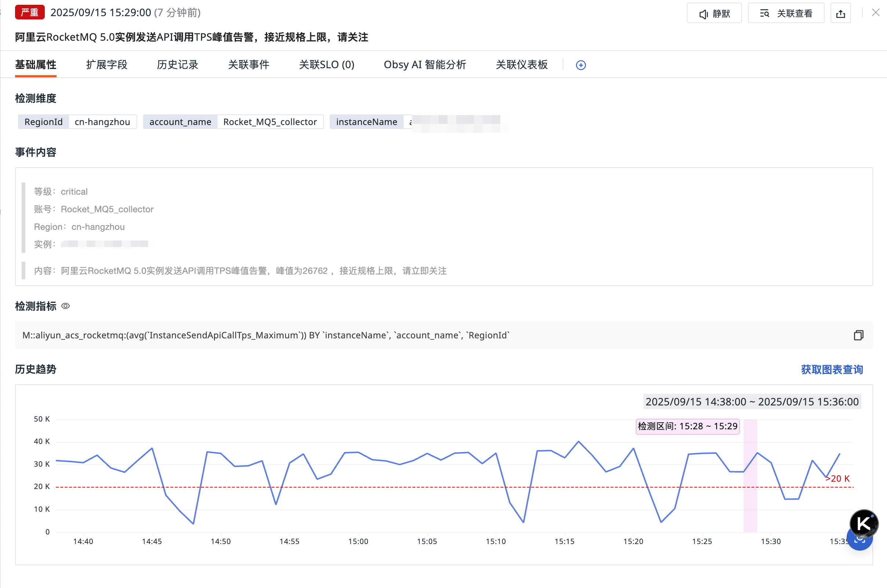Switch to 关联事件 tab

(248, 65)
